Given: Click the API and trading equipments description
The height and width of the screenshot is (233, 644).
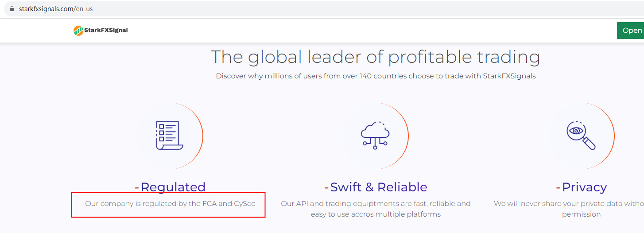Looking at the screenshot, I should pyautogui.click(x=376, y=204).
